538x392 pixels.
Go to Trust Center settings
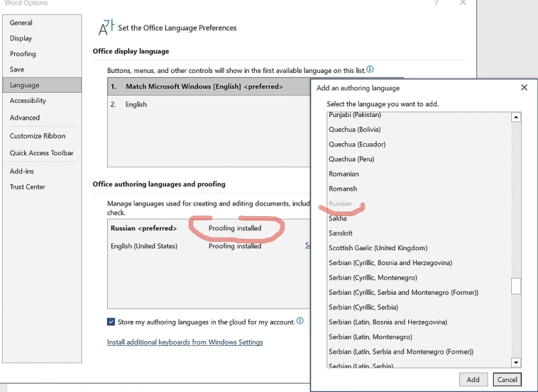[28, 187]
